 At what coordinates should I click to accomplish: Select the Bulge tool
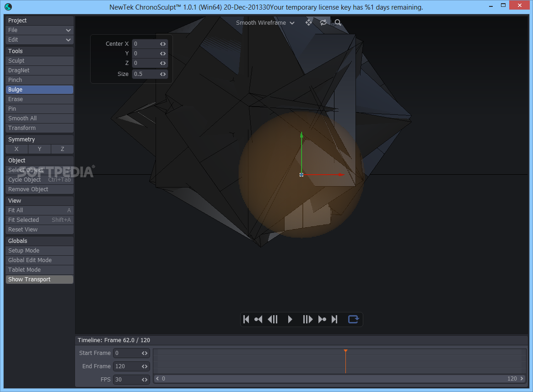(39, 89)
